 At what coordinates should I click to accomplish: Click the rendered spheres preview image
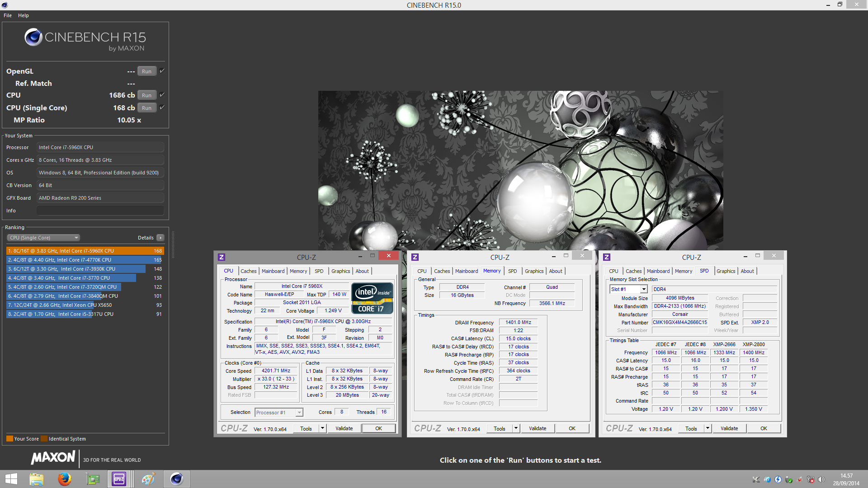tap(520, 171)
